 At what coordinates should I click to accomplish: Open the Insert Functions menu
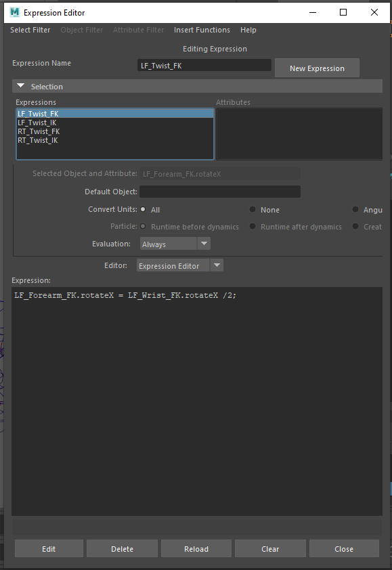pyautogui.click(x=202, y=30)
